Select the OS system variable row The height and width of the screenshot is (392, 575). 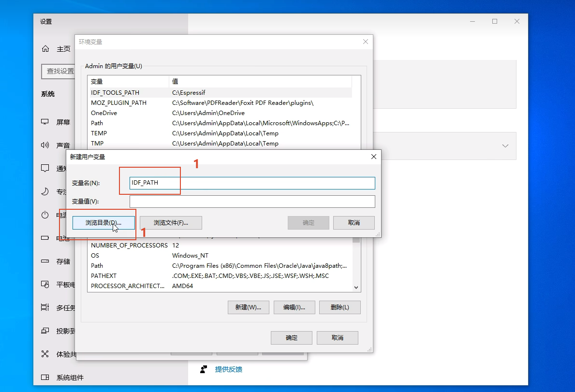[x=220, y=255]
